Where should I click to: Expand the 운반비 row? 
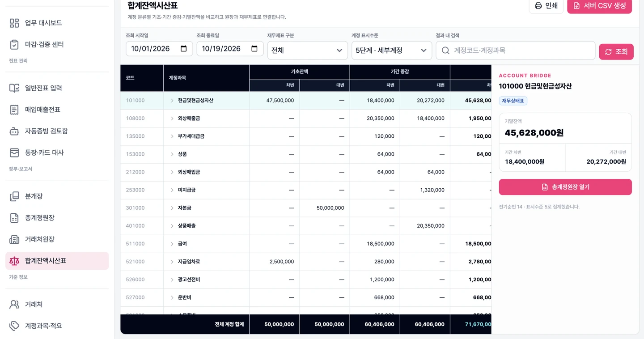[172, 297]
